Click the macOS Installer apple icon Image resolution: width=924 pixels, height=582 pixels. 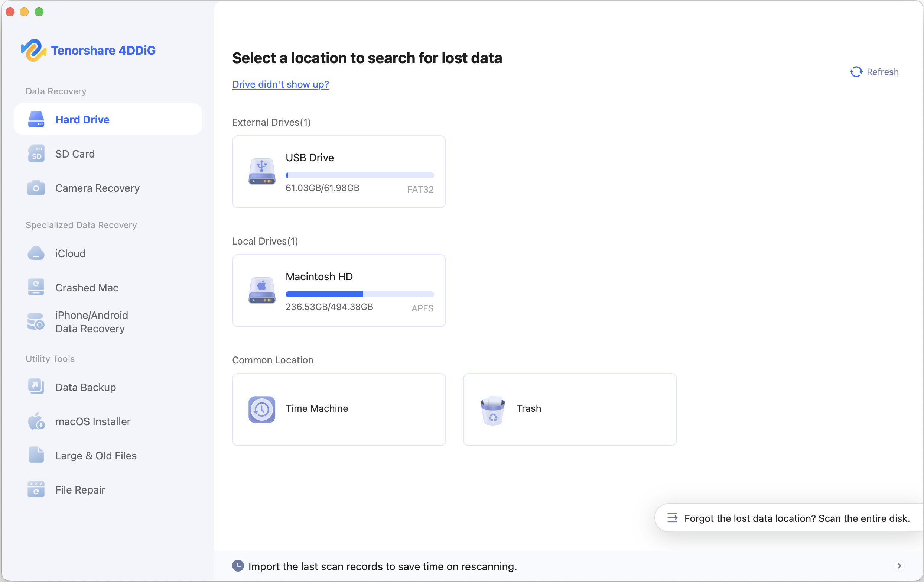coord(36,421)
